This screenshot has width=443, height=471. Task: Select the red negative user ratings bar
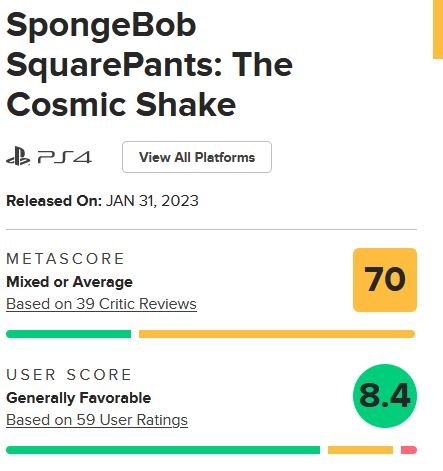pos(409,450)
